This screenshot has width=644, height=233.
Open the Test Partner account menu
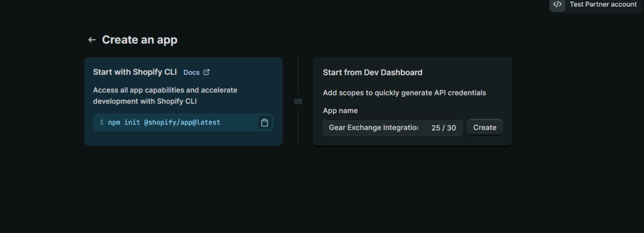tap(603, 4)
